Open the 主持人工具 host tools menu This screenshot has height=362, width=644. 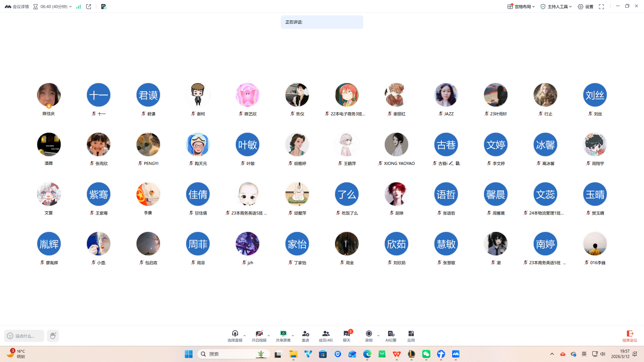(x=556, y=7)
